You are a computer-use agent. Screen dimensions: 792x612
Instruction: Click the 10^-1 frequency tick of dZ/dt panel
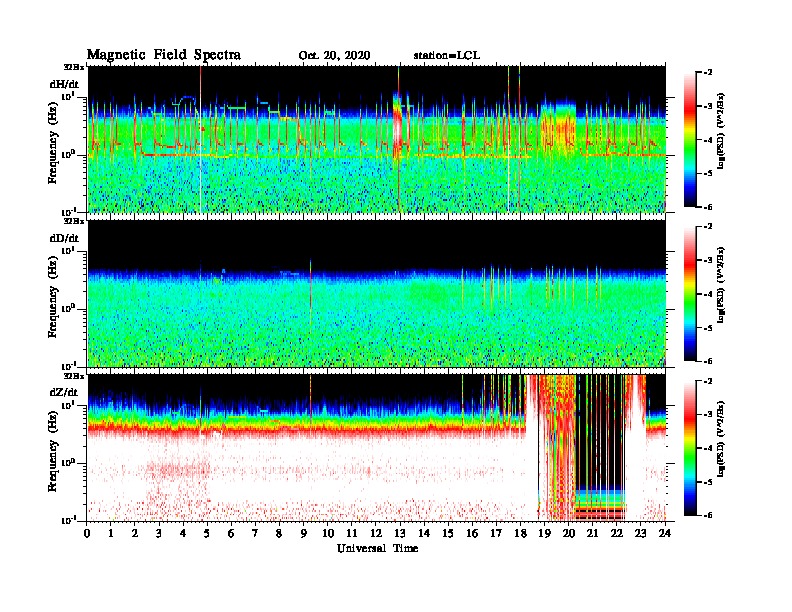tap(68, 520)
